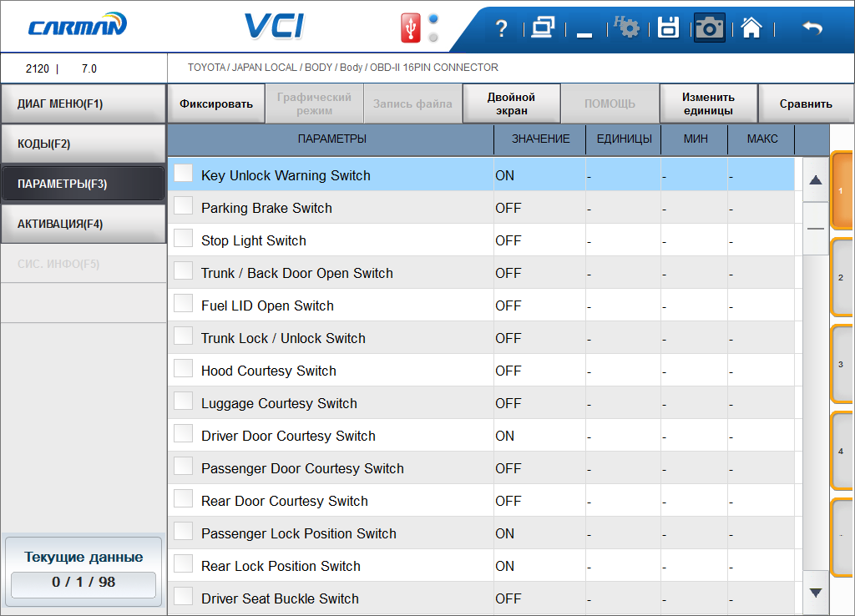
Task: Click the Фиксировать button
Action: [216, 104]
